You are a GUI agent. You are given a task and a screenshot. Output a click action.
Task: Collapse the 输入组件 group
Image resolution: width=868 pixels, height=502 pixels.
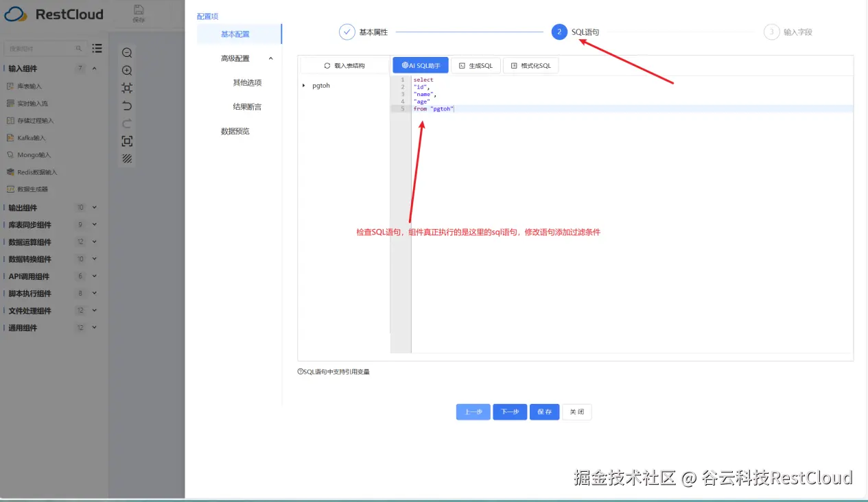(95, 69)
